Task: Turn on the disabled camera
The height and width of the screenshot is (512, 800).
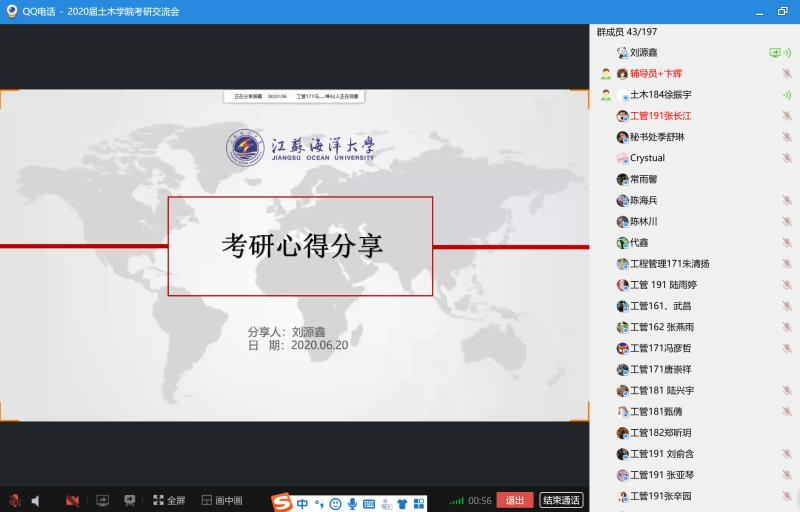Action: tap(72, 500)
